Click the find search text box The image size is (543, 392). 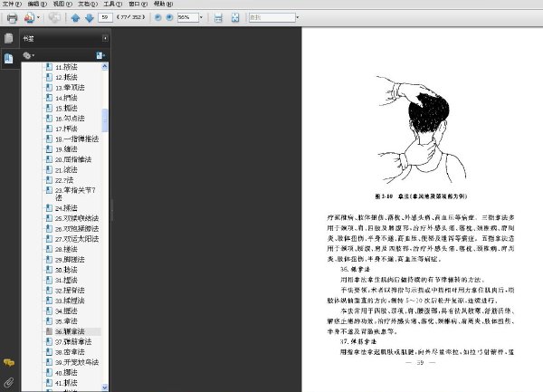(x=271, y=17)
